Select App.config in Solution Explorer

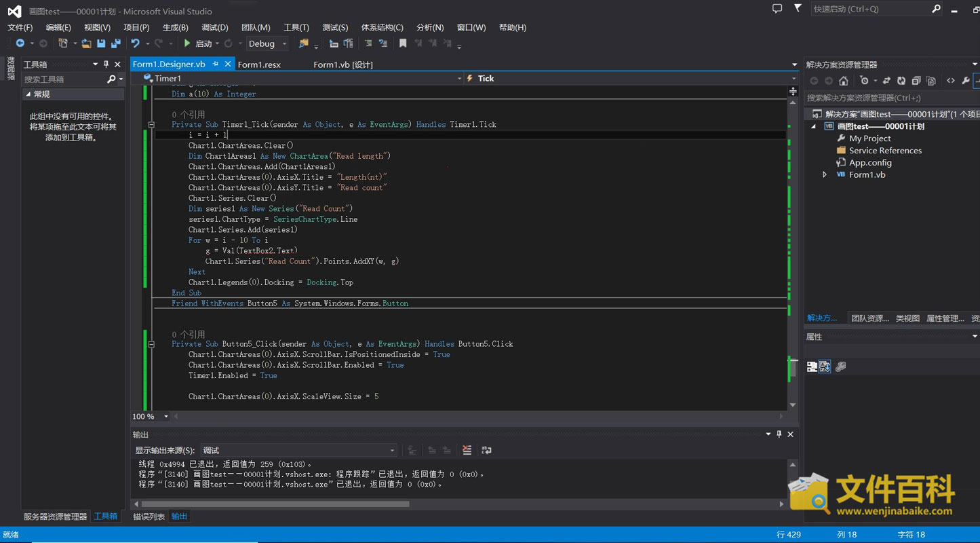(x=869, y=162)
